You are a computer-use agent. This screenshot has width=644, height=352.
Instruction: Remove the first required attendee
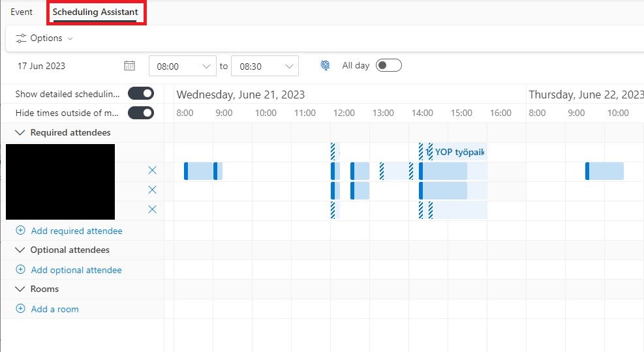click(152, 170)
